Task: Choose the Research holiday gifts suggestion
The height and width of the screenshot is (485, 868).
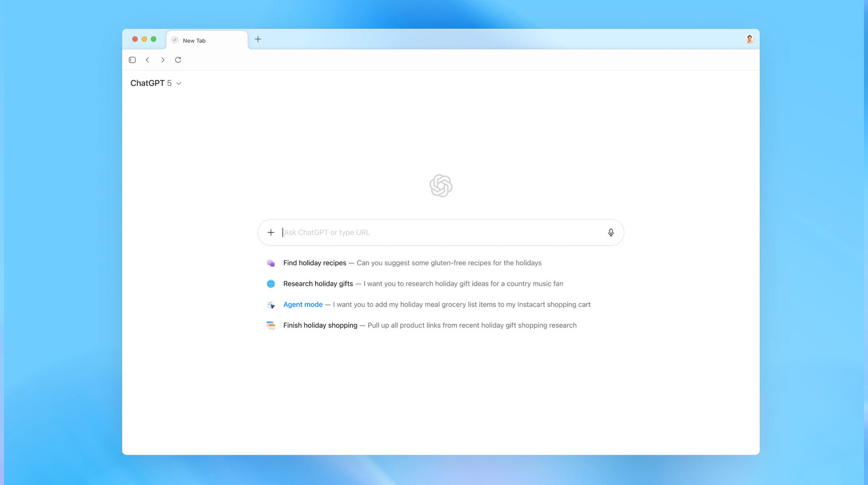Action: [415, 284]
